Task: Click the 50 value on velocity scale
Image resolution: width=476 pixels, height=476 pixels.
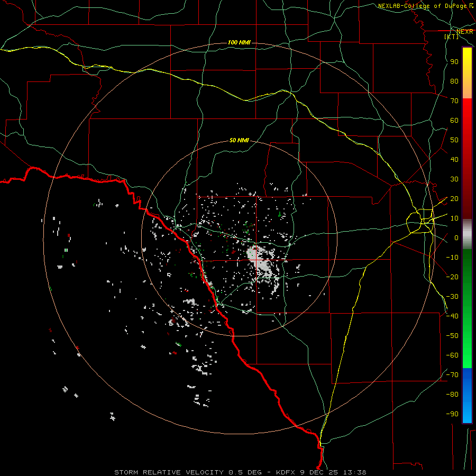Action: 454,140
